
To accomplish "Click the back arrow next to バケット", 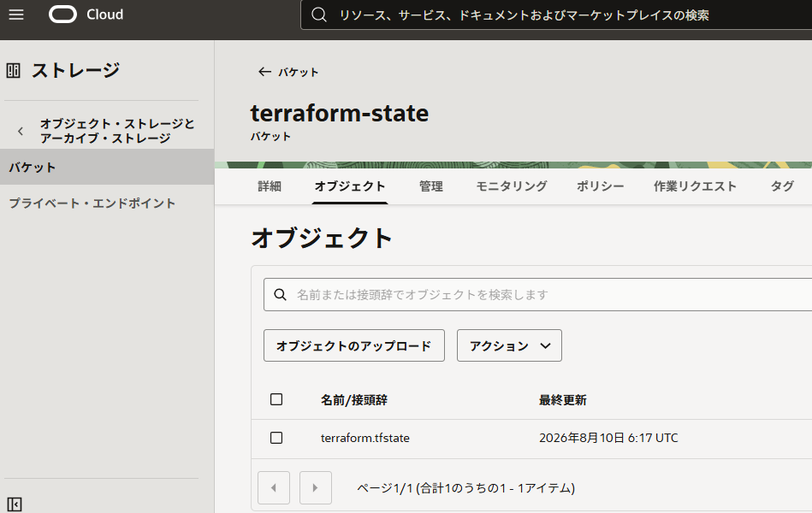I will (x=264, y=72).
